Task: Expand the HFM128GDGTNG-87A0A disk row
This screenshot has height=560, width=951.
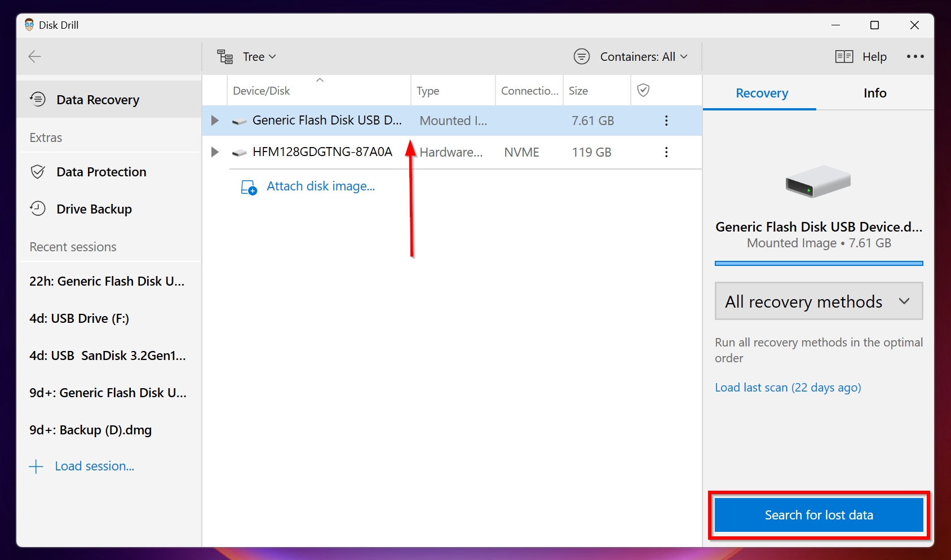Action: [215, 152]
